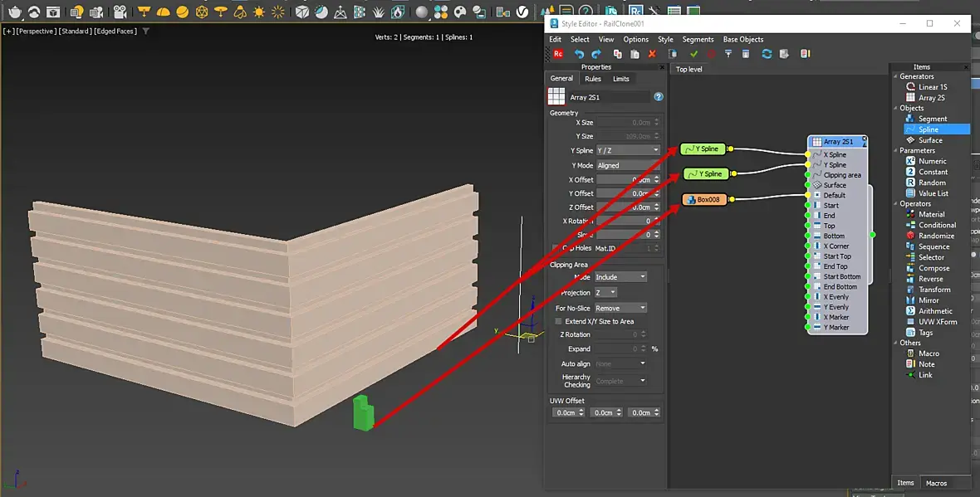
Task: Click the red circle icon in Style Editor toolbar
Action: click(x=711, y=54)
